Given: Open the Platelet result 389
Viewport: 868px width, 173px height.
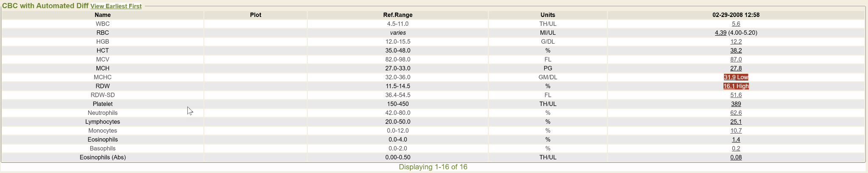Looking at the screenshot, I should 736,104.
